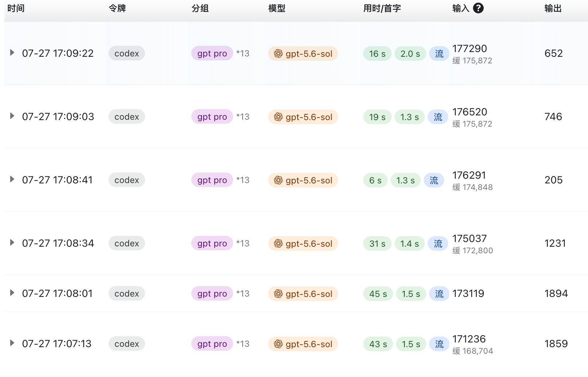
Task: Click the 流 badge in the 17:08:34 row
Action: click(x=438, y=243)
